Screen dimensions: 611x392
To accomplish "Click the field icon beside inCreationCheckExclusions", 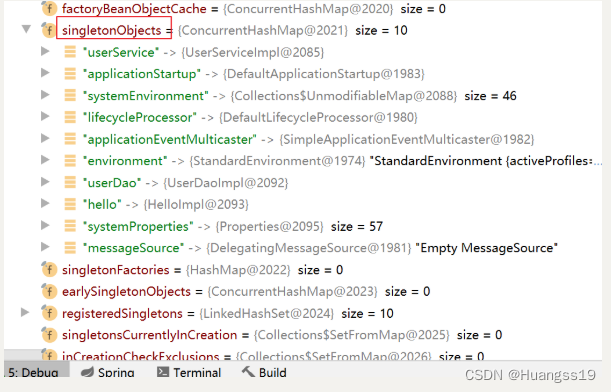I will tap(49, 355).
